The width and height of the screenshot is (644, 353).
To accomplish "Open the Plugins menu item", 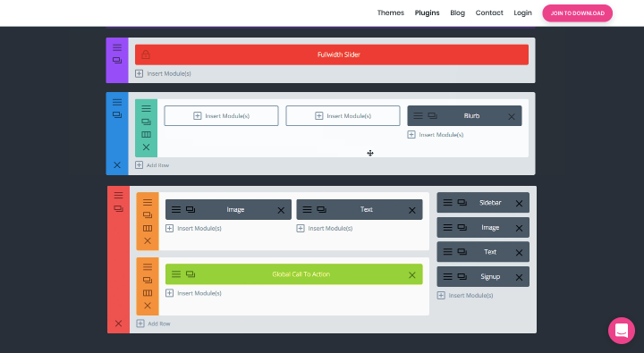I will point(427,13).
